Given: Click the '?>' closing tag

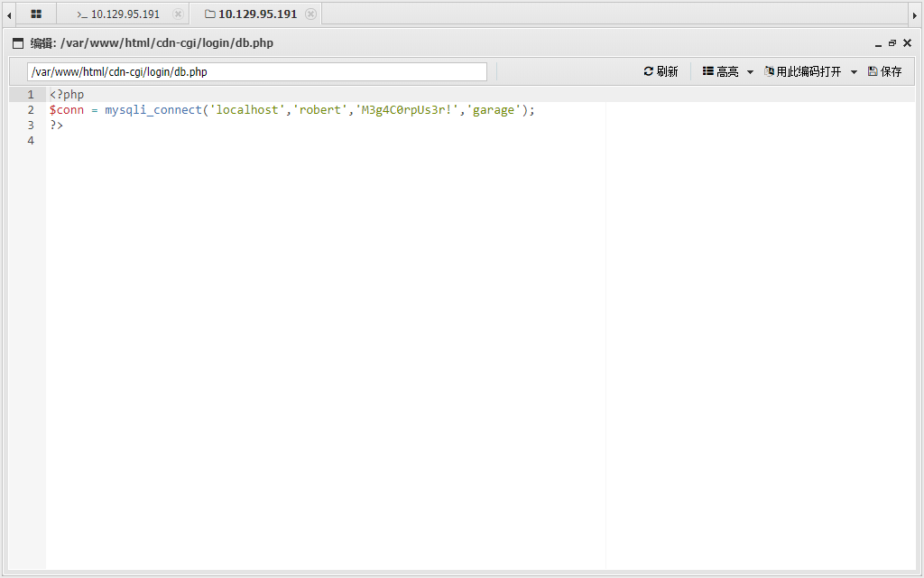Looking at the screenshot, I should (x=57, y=125).
